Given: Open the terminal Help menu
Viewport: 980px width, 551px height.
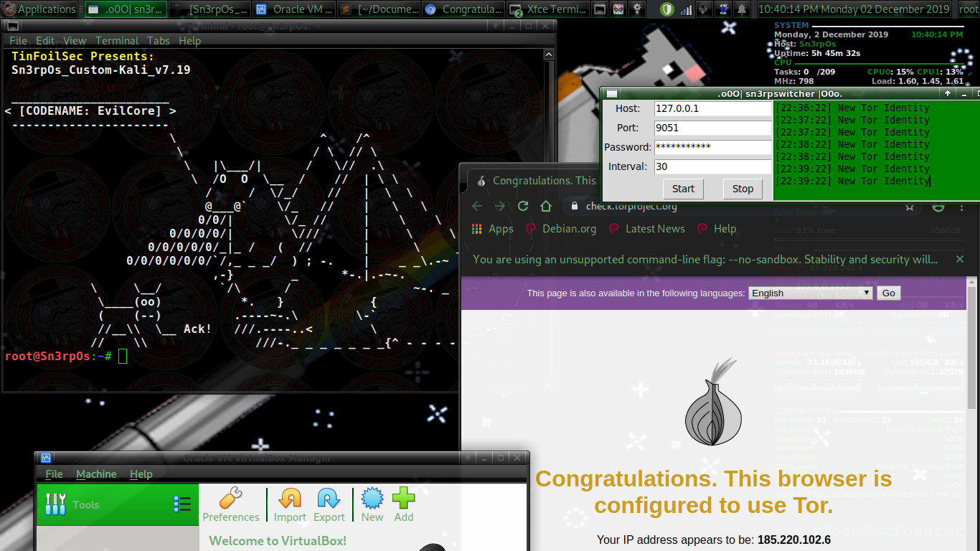Looking at the screenshot, I should [x=189, y=41].
